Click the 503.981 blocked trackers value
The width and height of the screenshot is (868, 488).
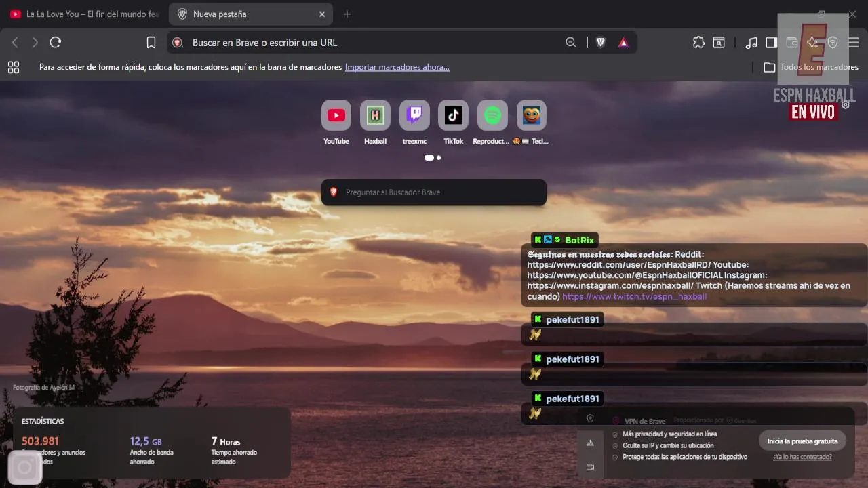click(x=40, y=441)
